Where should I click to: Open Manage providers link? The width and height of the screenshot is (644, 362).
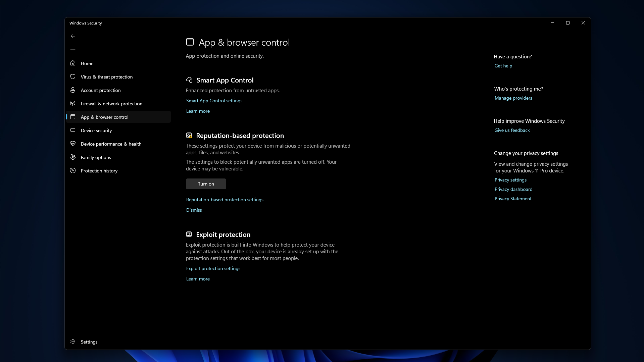pyautogui.click(x=513, y=98)
